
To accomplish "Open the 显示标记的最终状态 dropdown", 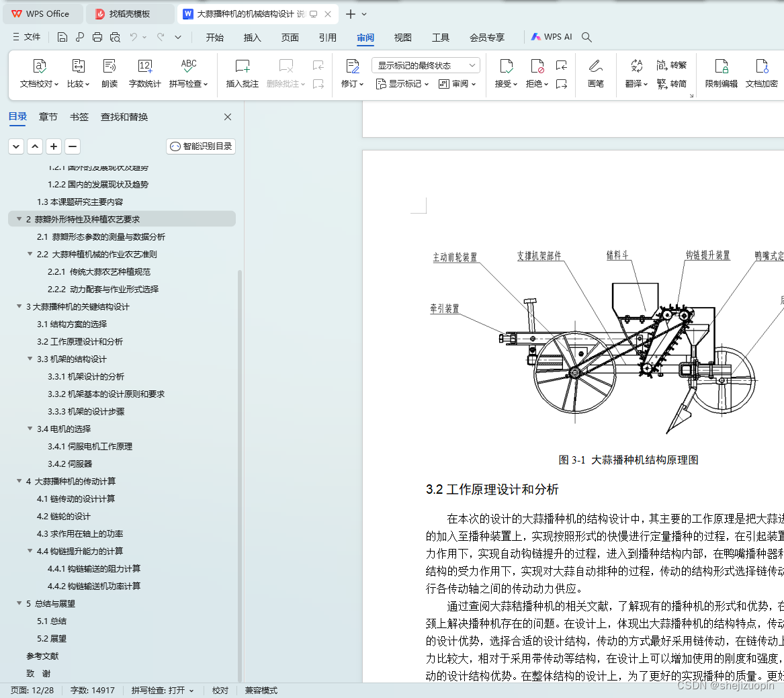I will tap(426, 65).
